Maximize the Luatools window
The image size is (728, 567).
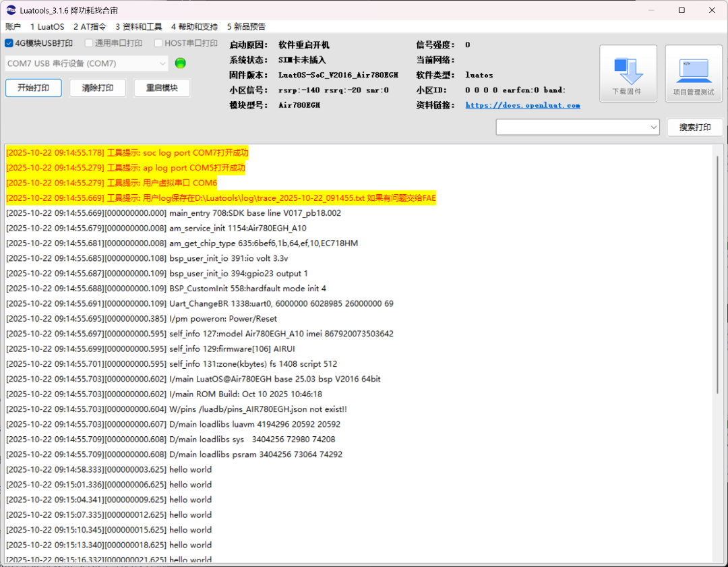point(681,9)
